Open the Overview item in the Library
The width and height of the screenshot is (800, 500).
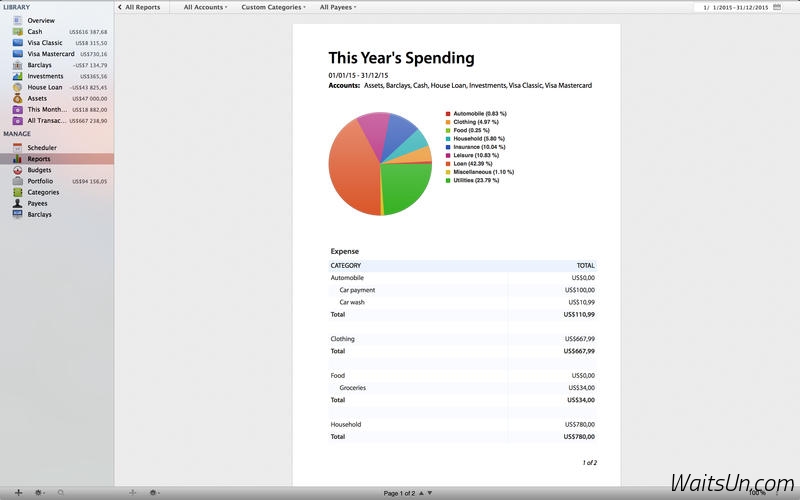pos(40,20)
